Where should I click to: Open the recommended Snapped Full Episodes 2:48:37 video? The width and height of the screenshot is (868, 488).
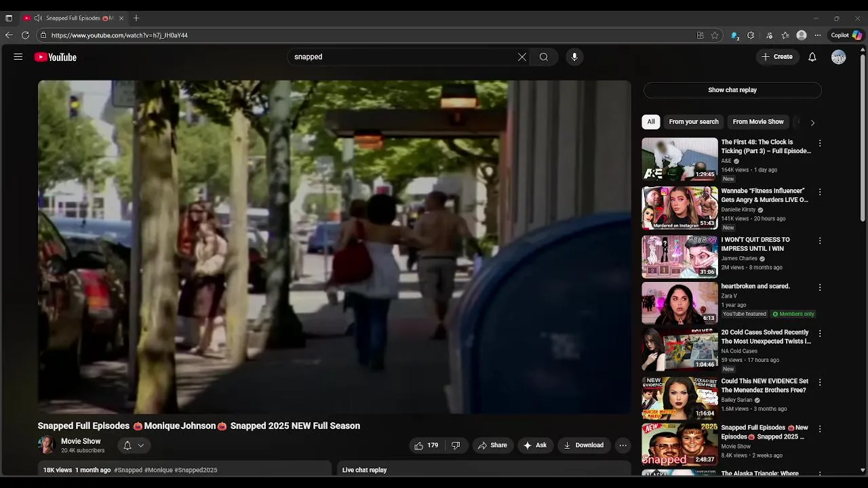pyautogui.click(x=679, y=445)
